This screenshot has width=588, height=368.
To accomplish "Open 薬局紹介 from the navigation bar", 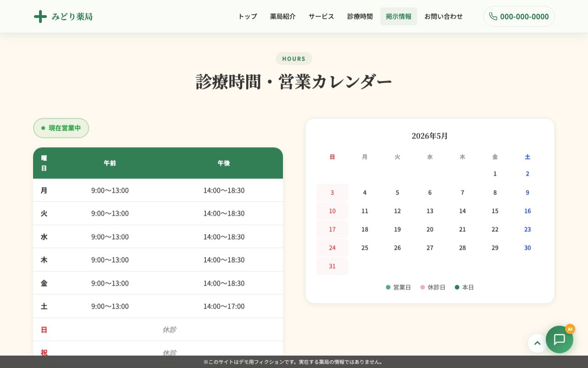I will (283, 16).
